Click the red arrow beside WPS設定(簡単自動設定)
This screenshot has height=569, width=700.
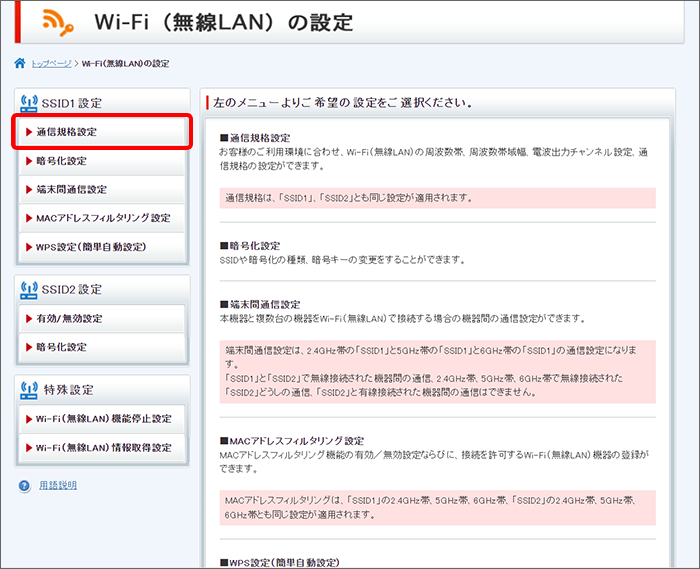click(29, 247)
